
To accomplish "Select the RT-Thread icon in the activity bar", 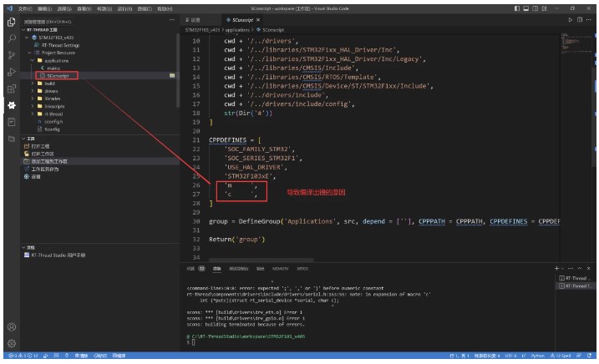I will click(12, 105).
